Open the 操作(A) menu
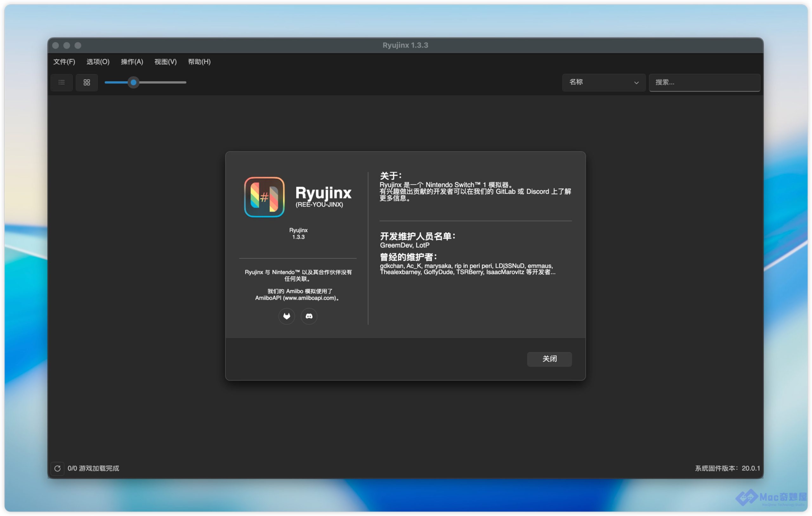Viewport: 812px width, 516px height. [x=132, y=62]
